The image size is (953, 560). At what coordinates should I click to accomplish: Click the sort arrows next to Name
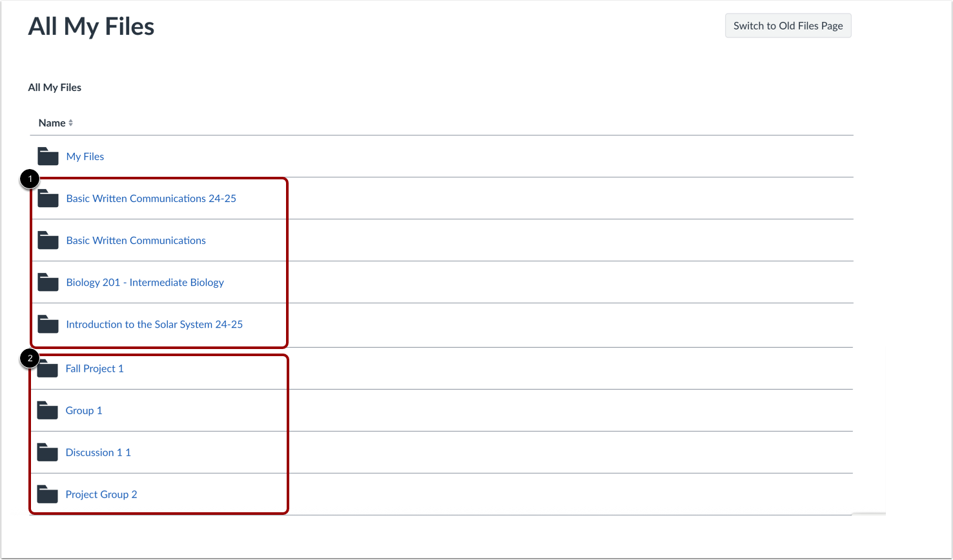pyautogui.click(x=70, y=123)
